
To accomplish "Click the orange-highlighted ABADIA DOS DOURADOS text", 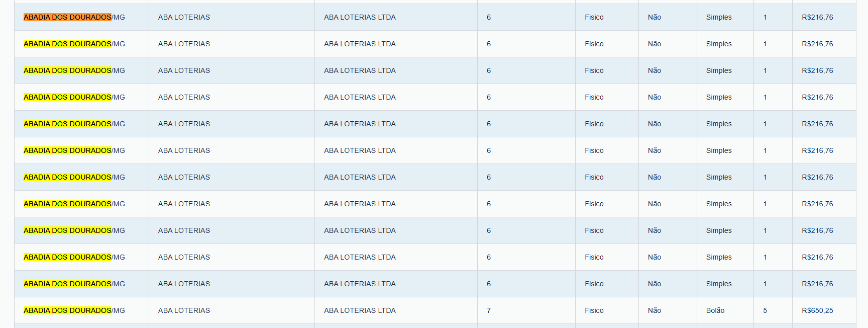I will point(67,17).
